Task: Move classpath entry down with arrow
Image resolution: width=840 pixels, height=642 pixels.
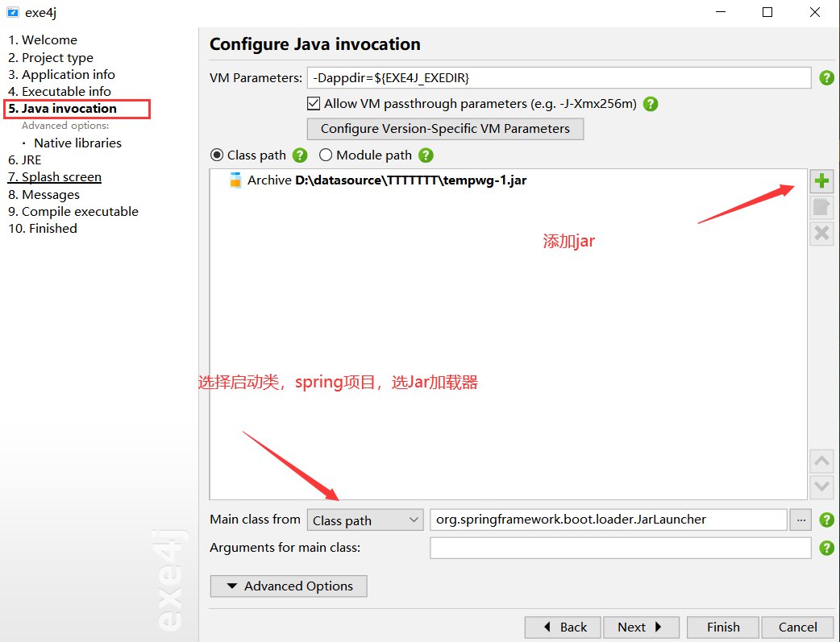Action: [x=821, y=487]
